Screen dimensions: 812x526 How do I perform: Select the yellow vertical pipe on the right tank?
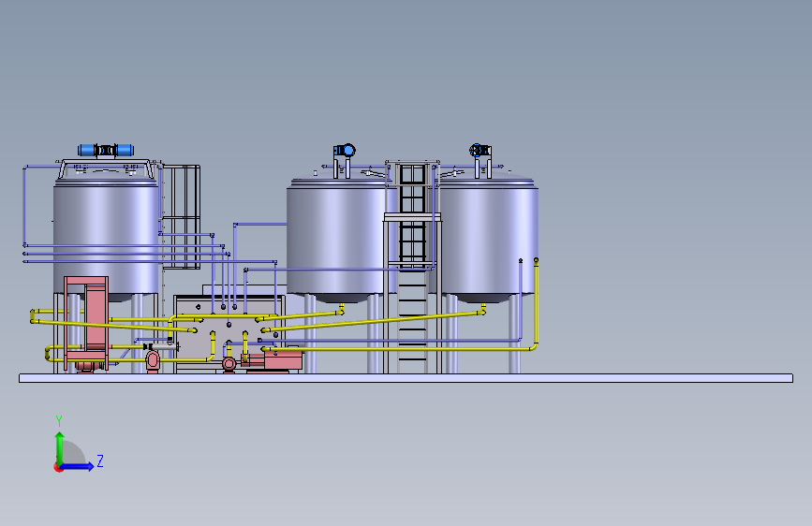(x=536, y=303)
